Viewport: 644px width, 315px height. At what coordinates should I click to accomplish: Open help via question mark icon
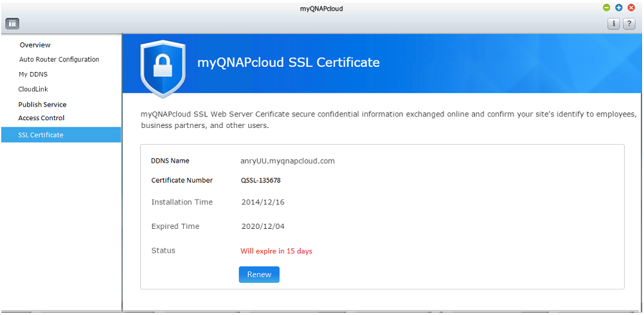coord(629,24)
